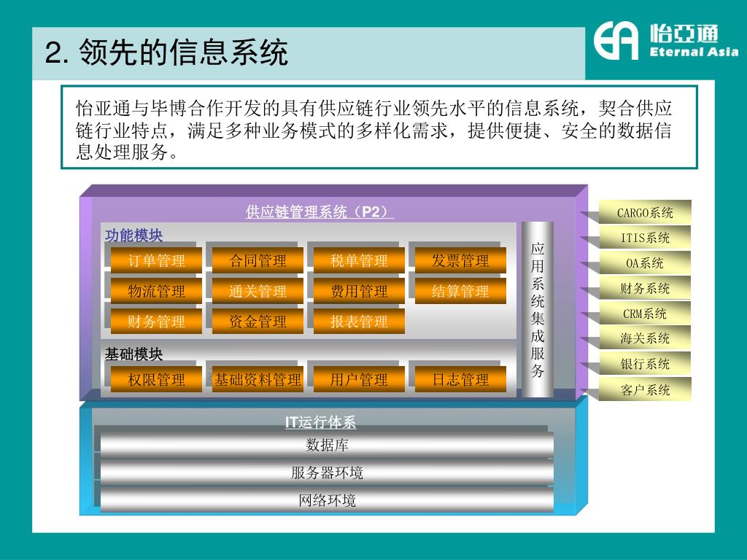Viewport: 747px width, 560px height.
Task: Click the 服务器环境 layer bar
Action: pos(327,472)
